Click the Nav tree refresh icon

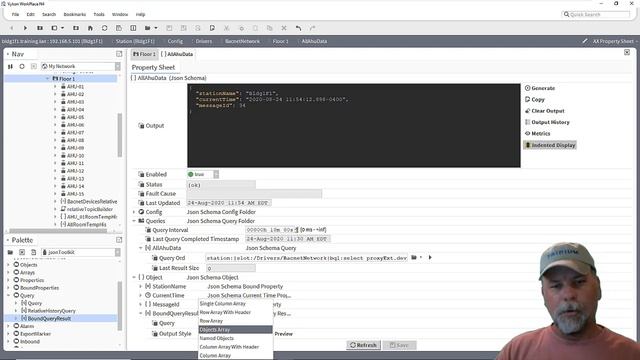tap(22, 66)
